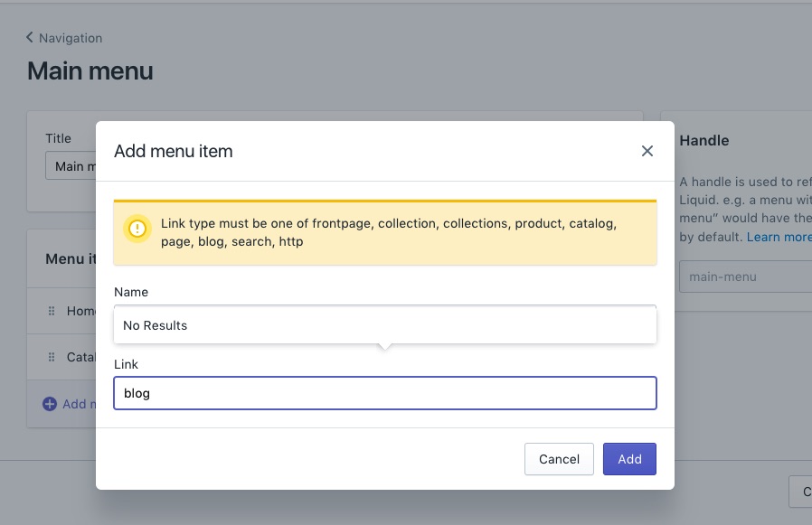Click the yellow warning icon in banner
This screenshot has height=525, width=812.
[137, 229]
